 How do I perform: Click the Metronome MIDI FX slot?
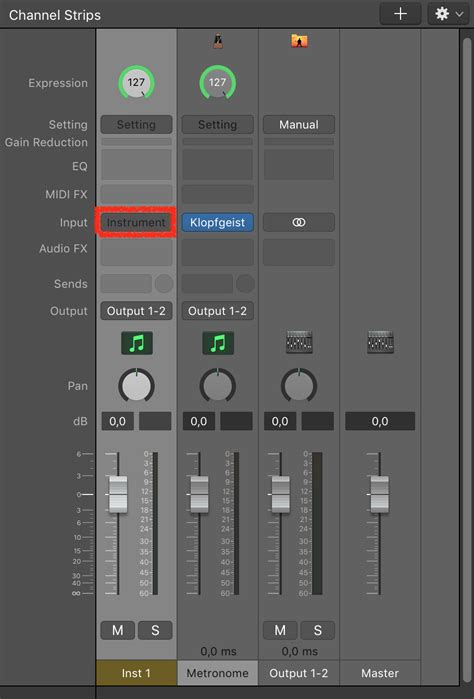(218, 194)
